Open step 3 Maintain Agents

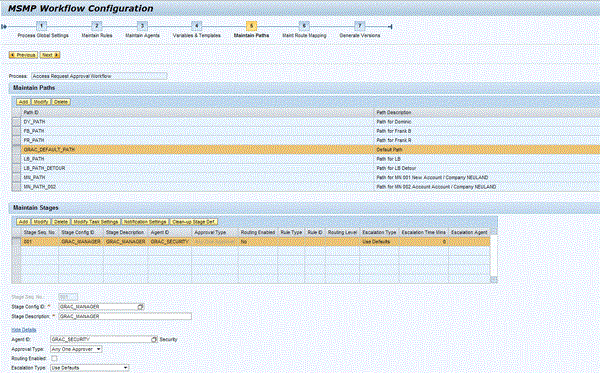click(142, 26)
